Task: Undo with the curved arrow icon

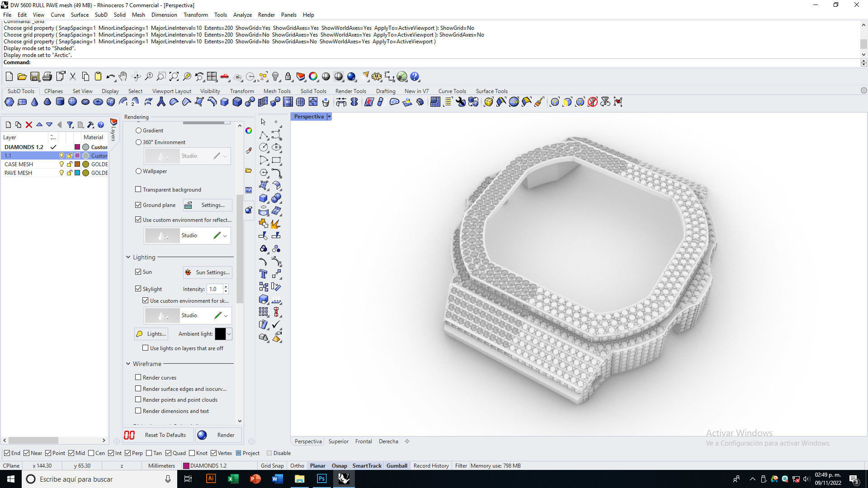Action: coord(110,76)
